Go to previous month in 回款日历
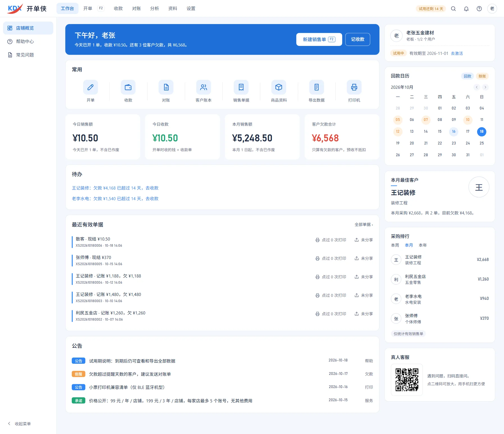The image size is (504, 434). click(x=477, y=87)
